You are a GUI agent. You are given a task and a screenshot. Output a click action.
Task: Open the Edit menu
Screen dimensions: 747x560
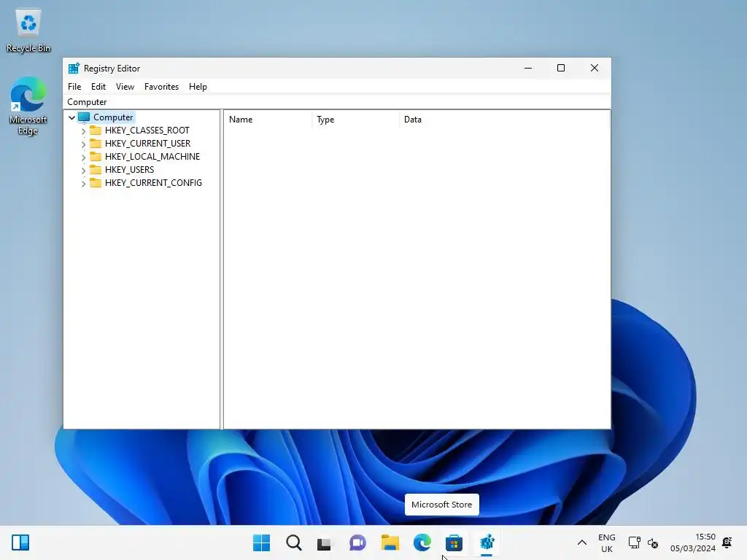tap(98, 87)
